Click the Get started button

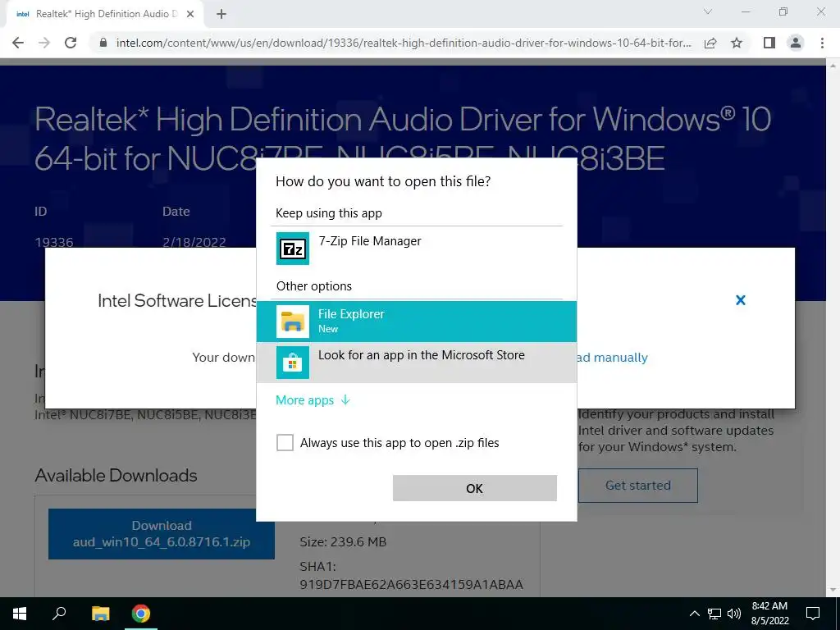(x=637, y=486)
